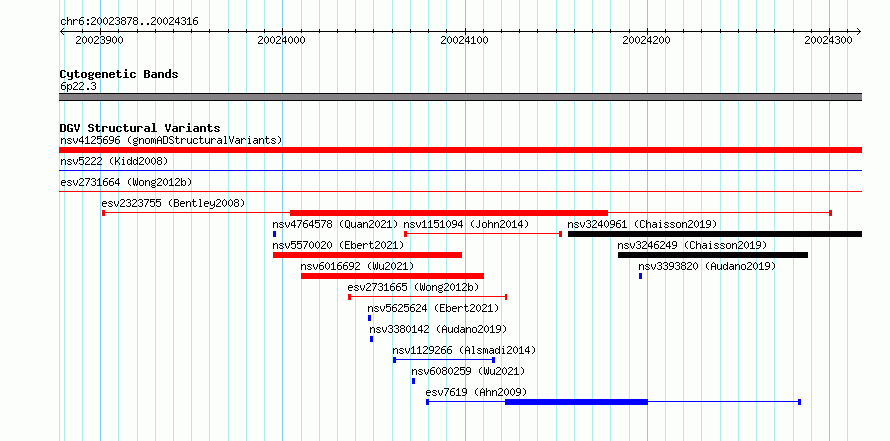Click the nsv4125696 gnomADStructuralVariants label
This screenshot has width=890, height=441.
click(171, 140)
